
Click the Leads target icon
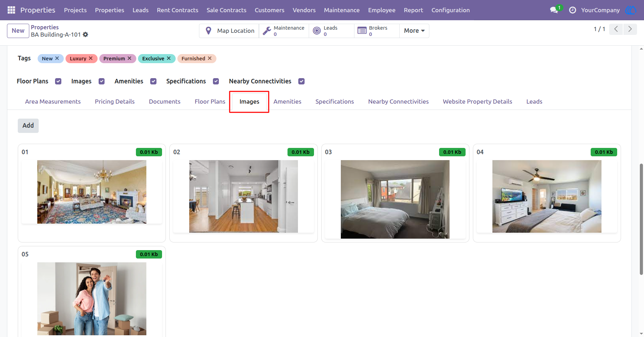(317, 31)
